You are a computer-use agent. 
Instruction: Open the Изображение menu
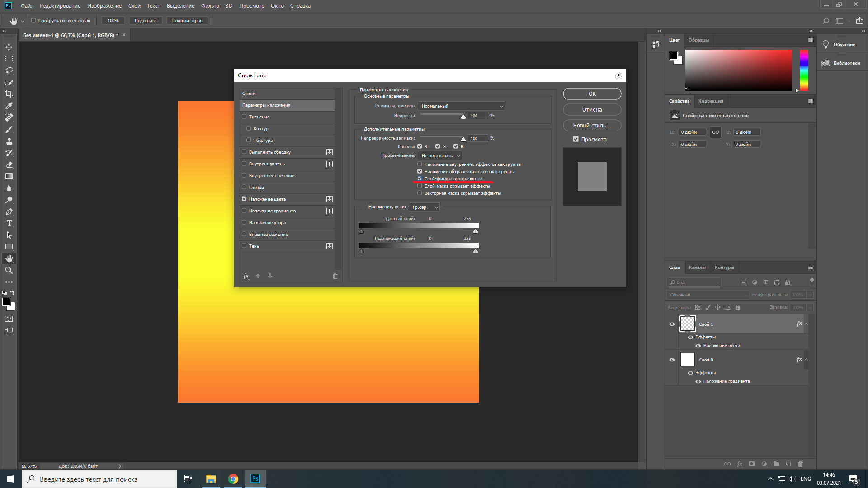(x=104, y=6)
